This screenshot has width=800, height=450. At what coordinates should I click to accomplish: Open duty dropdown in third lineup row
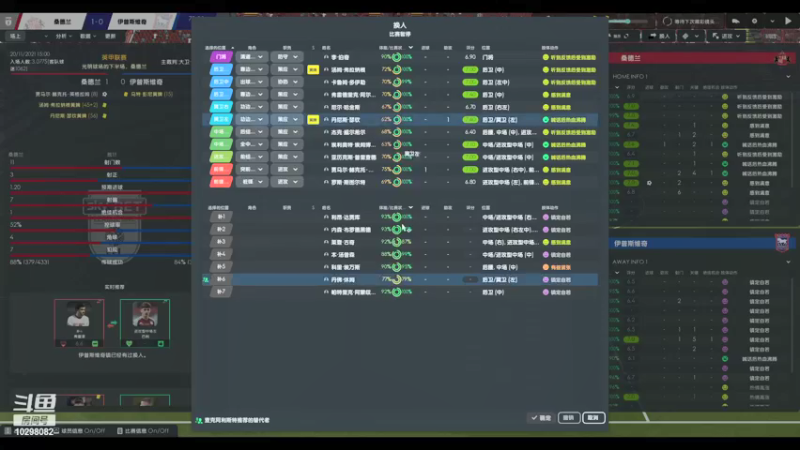287,82
